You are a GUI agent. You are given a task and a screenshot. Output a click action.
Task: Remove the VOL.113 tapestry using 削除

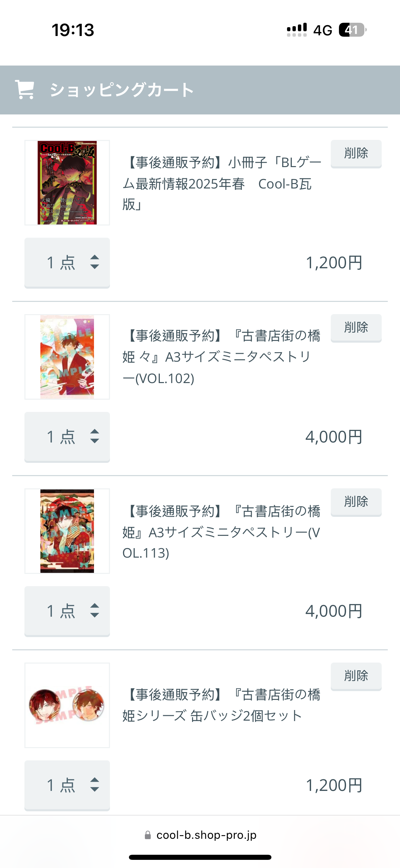pos(356,502)
